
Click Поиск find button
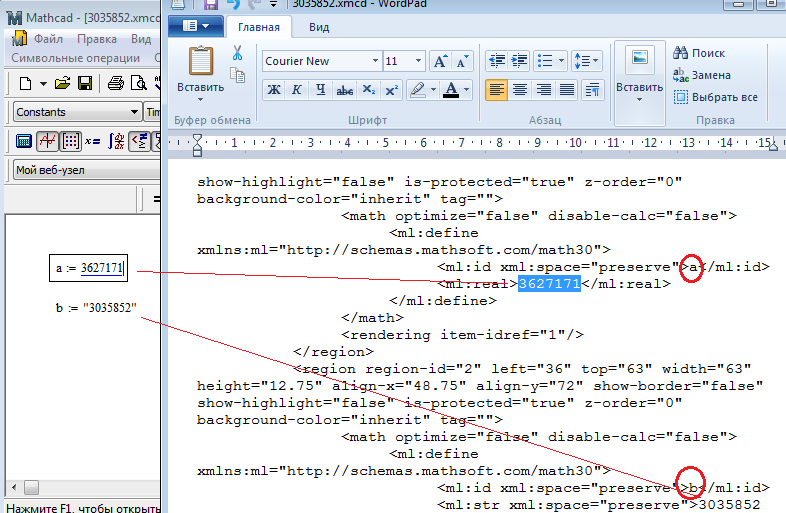(x=699, y=53)
